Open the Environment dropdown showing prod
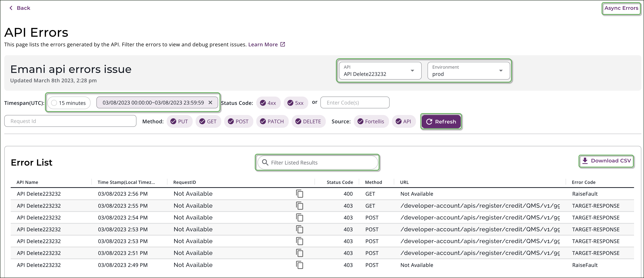The image size is (644, 278). point(468,71)
